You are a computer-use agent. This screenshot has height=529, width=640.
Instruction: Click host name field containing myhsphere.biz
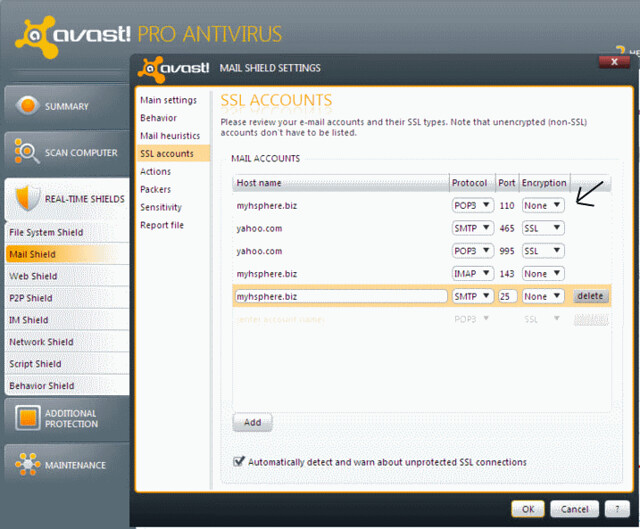[341, 296]
